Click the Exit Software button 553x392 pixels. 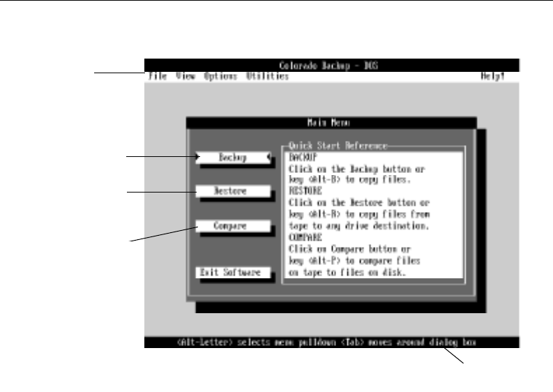[233, 273]
